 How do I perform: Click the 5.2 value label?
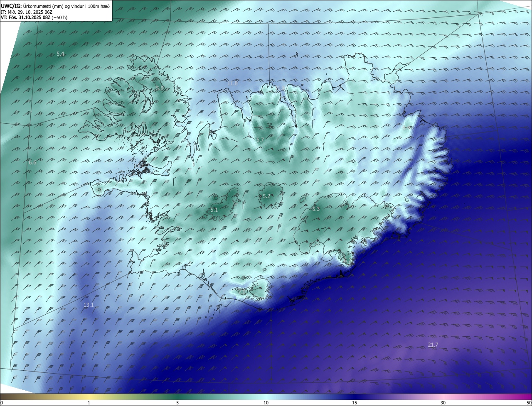pyautogui.click(x=266, y=196)
